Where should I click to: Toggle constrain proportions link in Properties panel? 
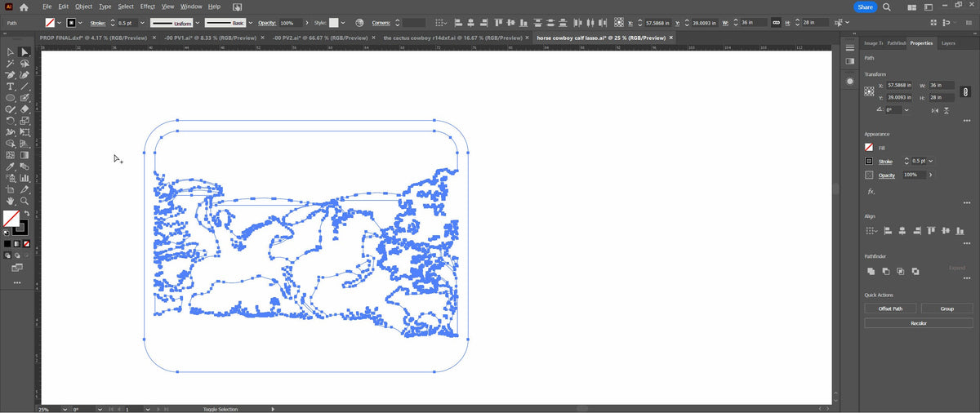coord(965,91)
